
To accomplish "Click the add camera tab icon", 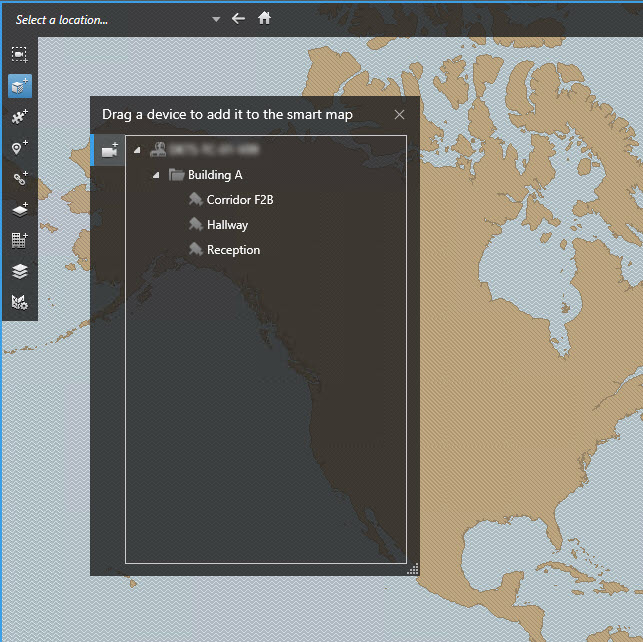I will [x=109, y=150].
